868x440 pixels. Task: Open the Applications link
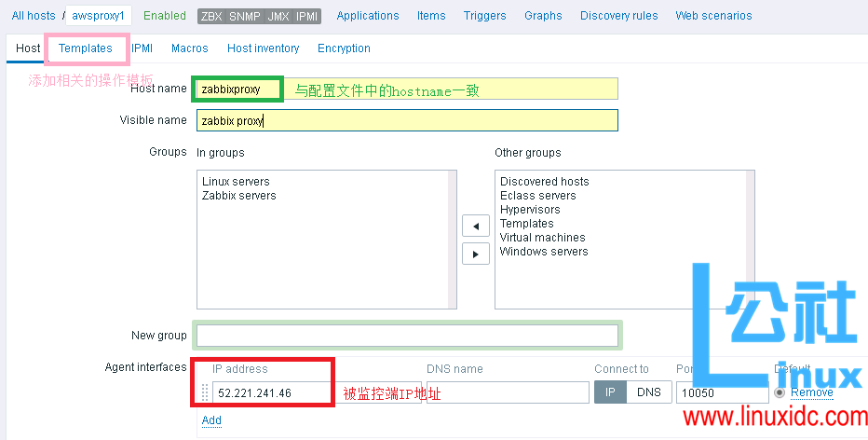368,16
